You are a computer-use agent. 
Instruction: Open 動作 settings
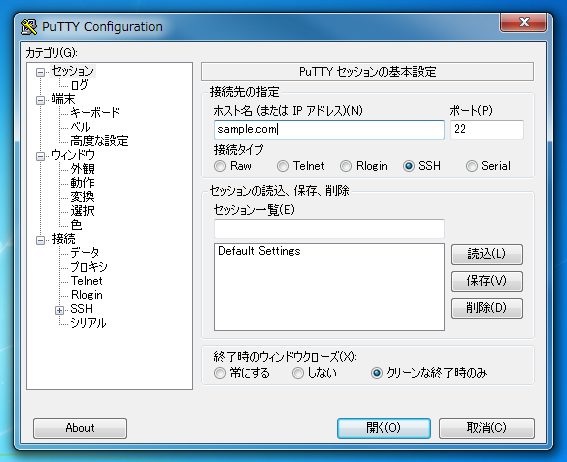[x=82, y=183]
